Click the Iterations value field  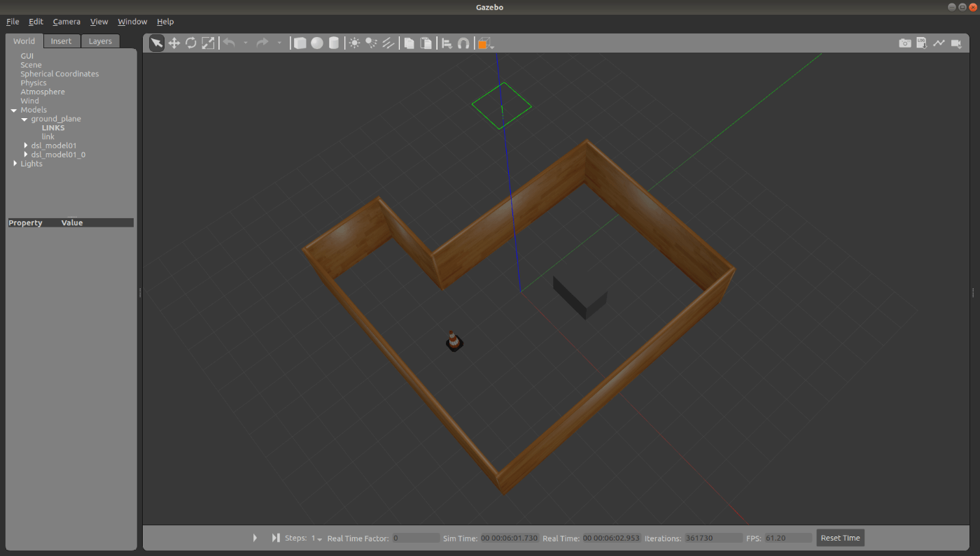coord(713,539)
